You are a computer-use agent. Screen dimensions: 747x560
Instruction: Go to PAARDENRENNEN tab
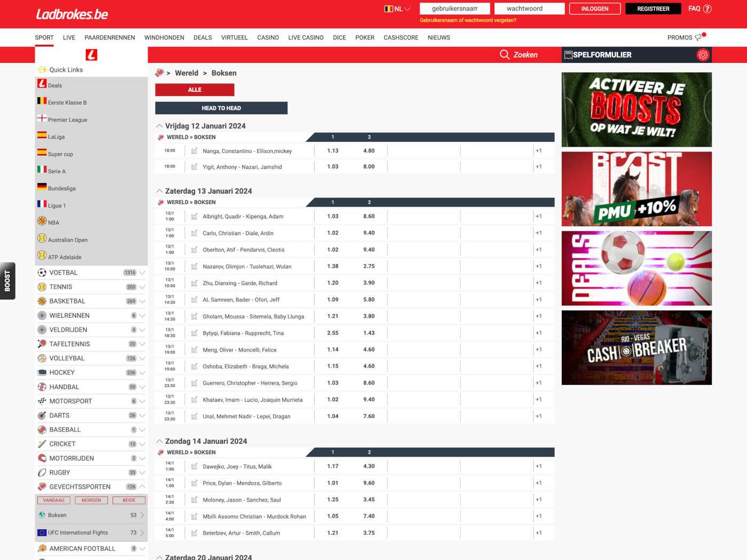pyautogui.click(x=110, y=37)
